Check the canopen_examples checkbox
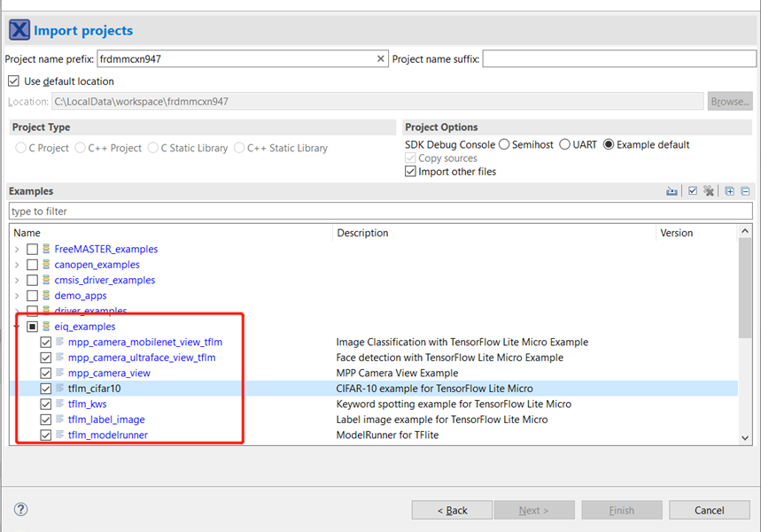The width and height of the screenshot is (761, 532). pyautogui.click(x=32, y=265)
